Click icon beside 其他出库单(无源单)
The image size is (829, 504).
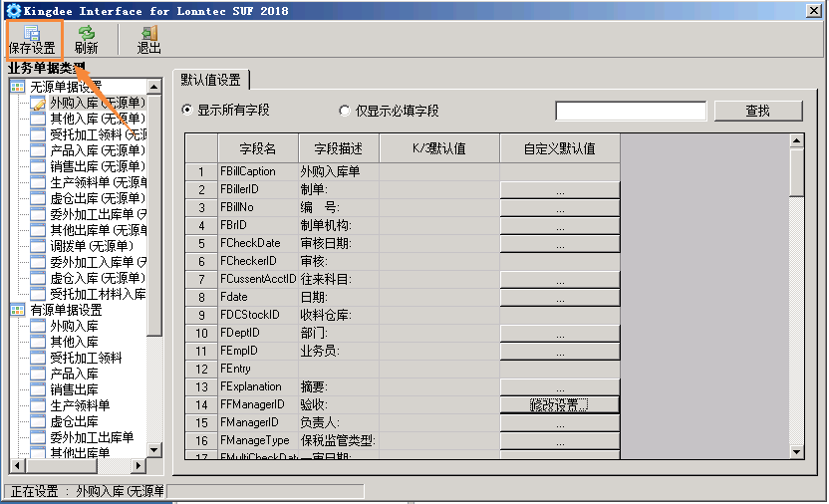(38, 230)
